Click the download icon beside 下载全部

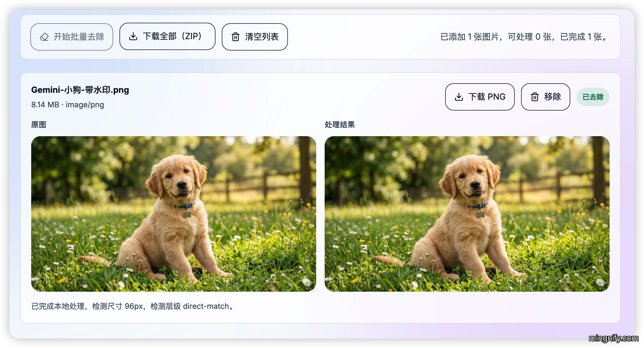click(133, 36)
